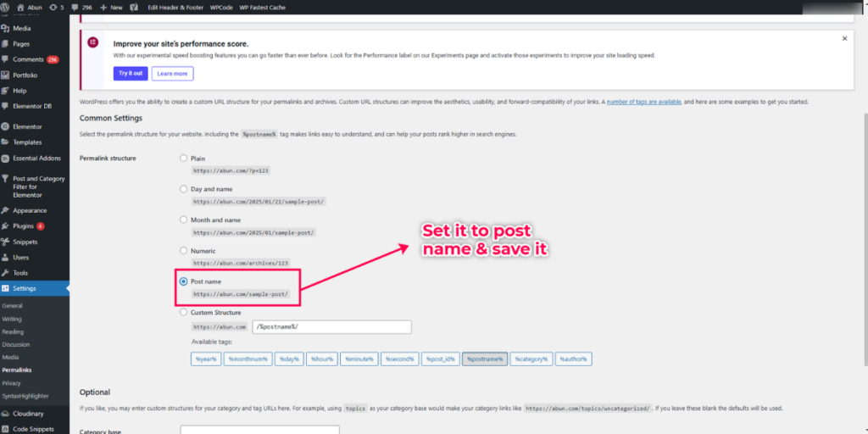Click the Portfolio sidebar icon
The width and height of the screenshot is (868, 434).
(5, 75)
